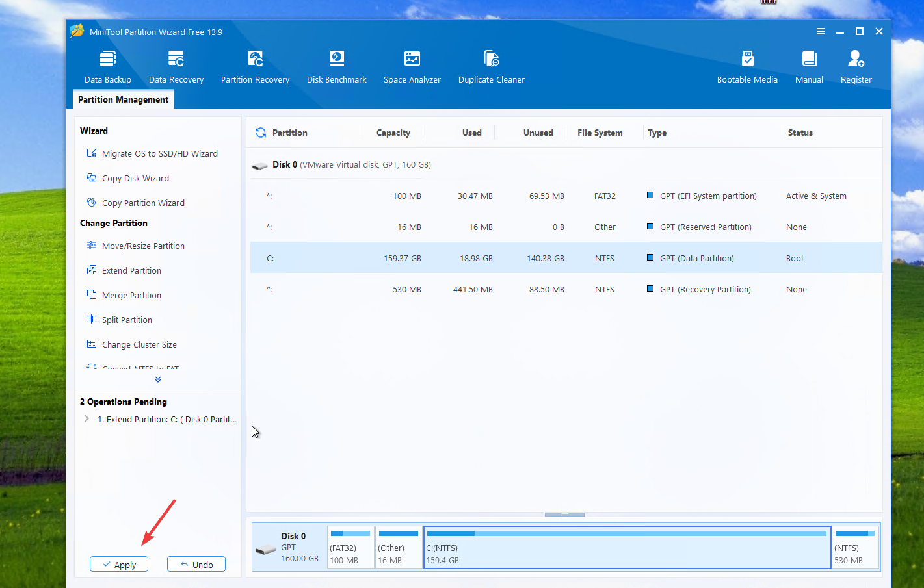The image size is (924, 588).
Task: Click the Active & System status cell
Action: click(x=816, y=196)
